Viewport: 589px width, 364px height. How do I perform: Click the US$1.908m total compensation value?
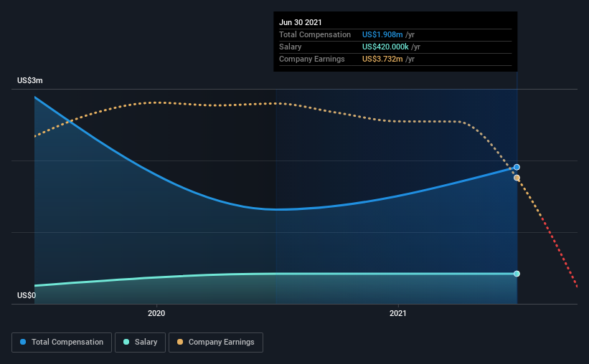[x=382, y=34]
